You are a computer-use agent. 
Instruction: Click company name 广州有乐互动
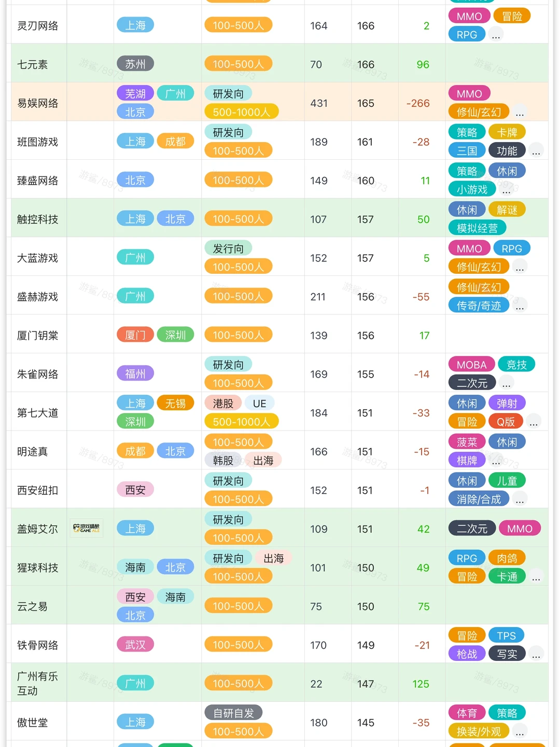click(37, 683)
